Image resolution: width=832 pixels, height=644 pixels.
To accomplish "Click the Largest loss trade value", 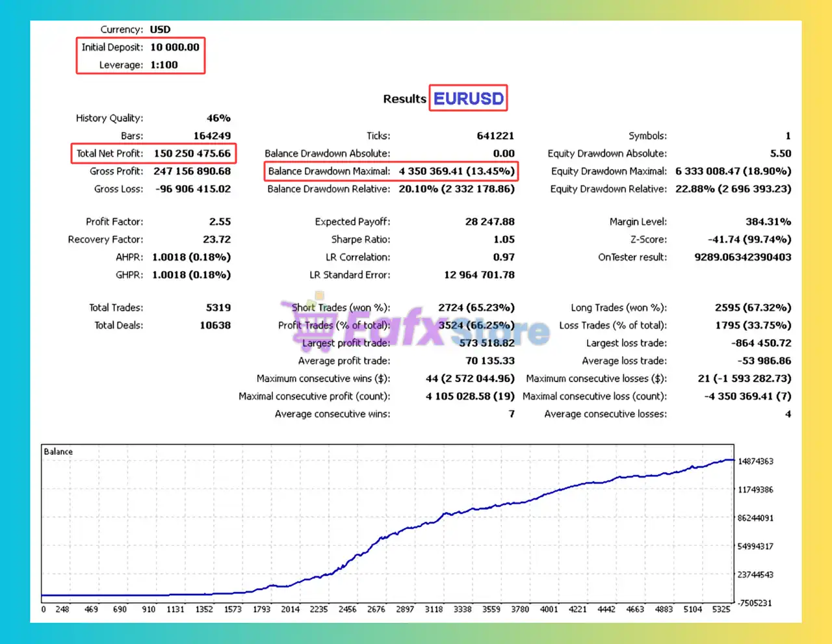I will click(x=760, y=343).
